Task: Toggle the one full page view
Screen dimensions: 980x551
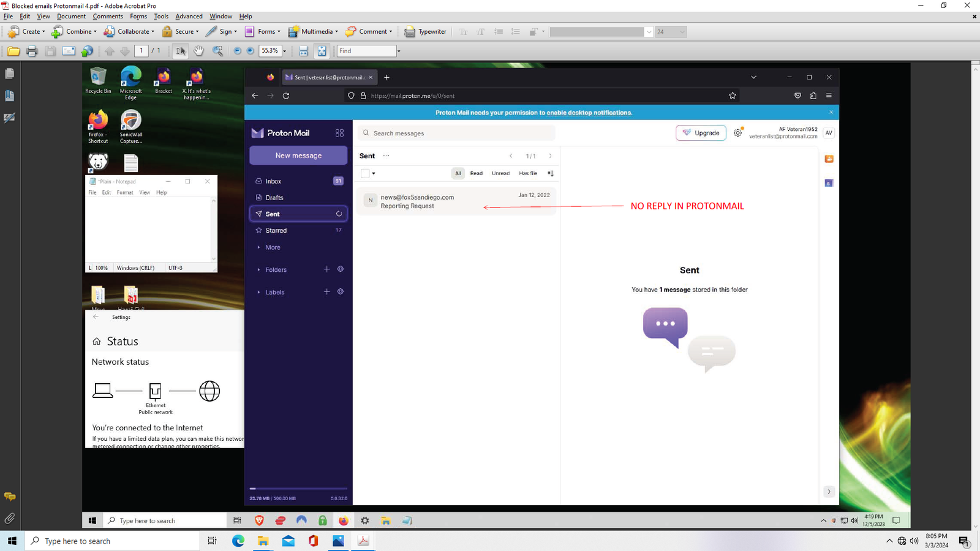Action: (x=322, y=51)
